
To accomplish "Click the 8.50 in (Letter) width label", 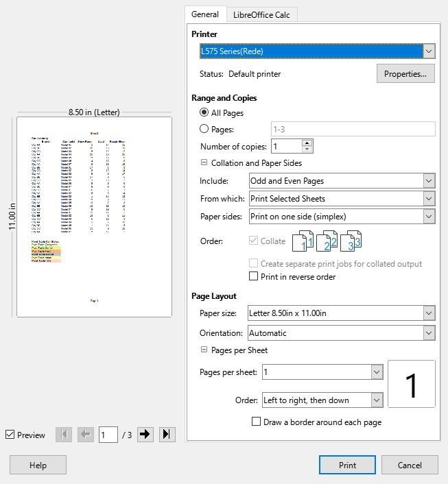I will [x=94, y=112].
